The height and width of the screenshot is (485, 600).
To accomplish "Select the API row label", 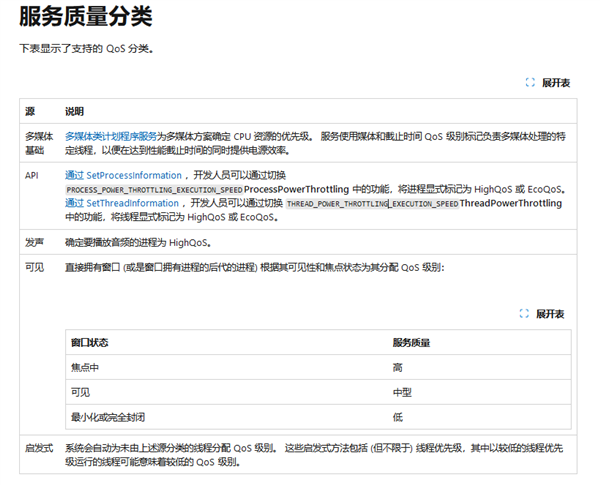I will [32, 175].
